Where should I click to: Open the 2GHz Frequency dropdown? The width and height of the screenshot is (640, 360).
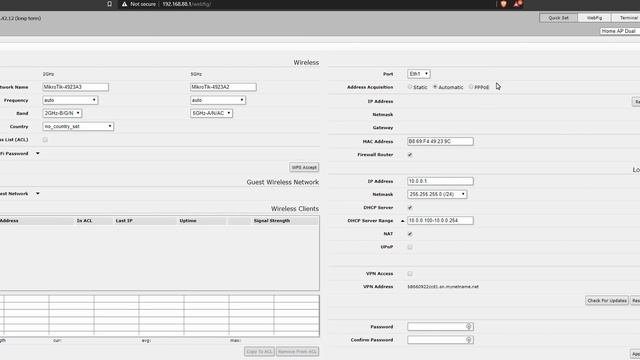[70, 100]
